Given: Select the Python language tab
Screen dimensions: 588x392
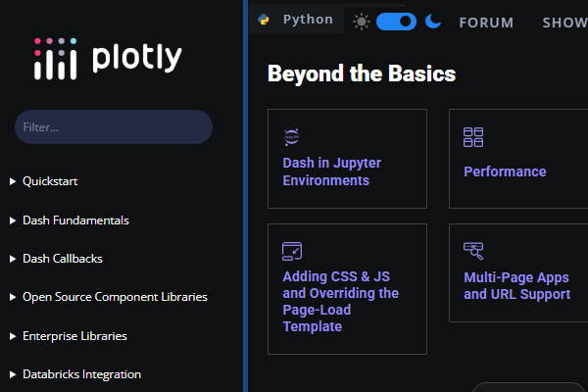Looking at the screenshot, I should (296, 20).
